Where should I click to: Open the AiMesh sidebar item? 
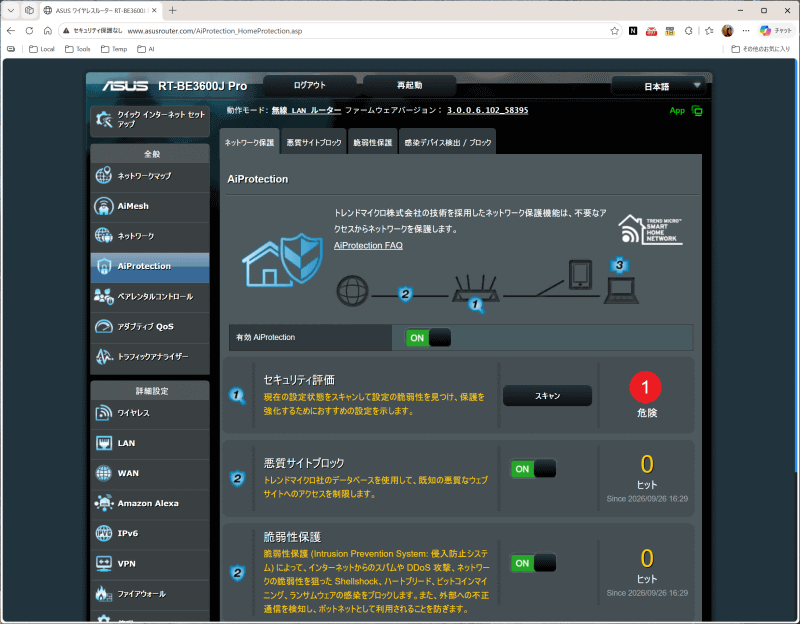tap(150, 206)
